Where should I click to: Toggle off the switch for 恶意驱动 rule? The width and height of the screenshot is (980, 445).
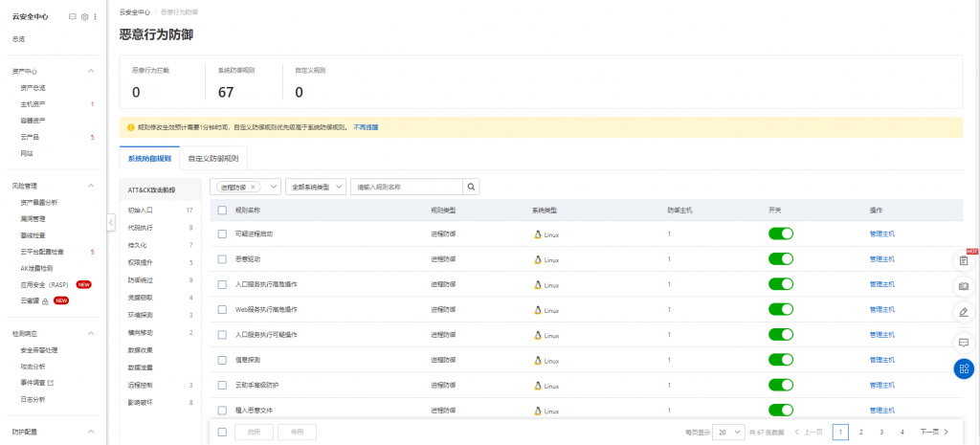point(781,258)
